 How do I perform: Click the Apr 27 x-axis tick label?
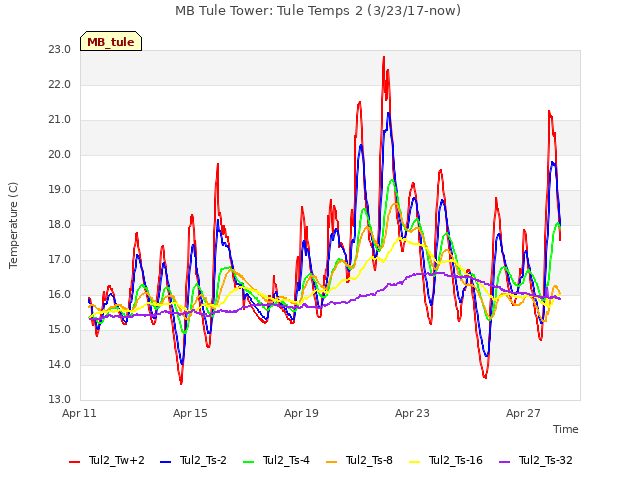[523, 413]
